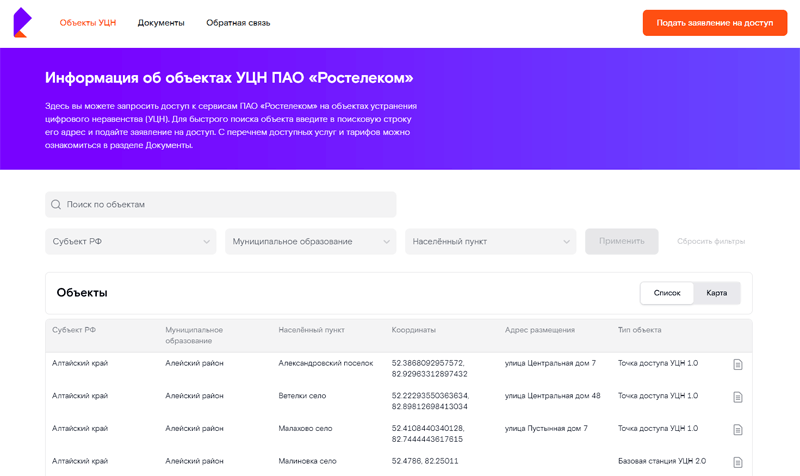Click address улица Пустынная дом 7
The image size is (800, 476).
pyautogui.click(x=546, y=429)
